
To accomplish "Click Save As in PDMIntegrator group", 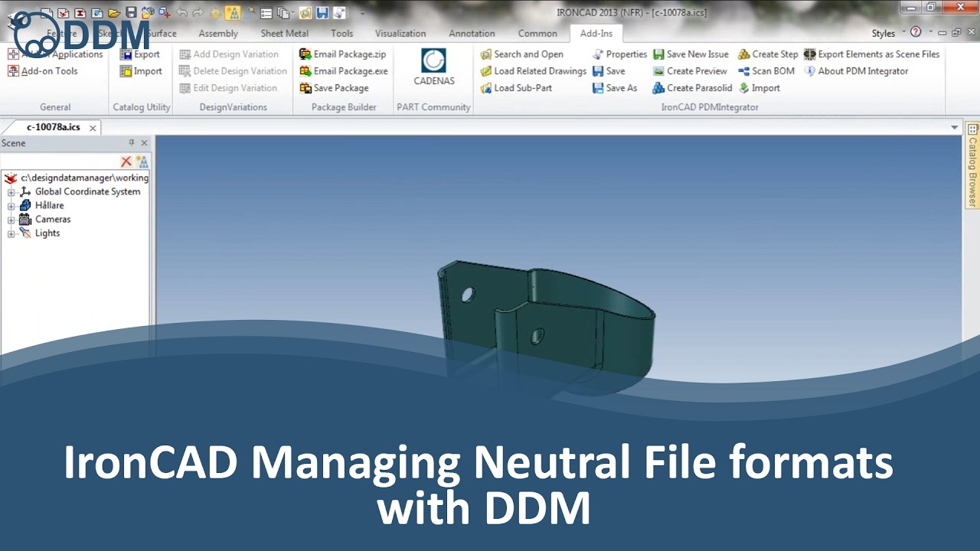I will click(615, 88).
